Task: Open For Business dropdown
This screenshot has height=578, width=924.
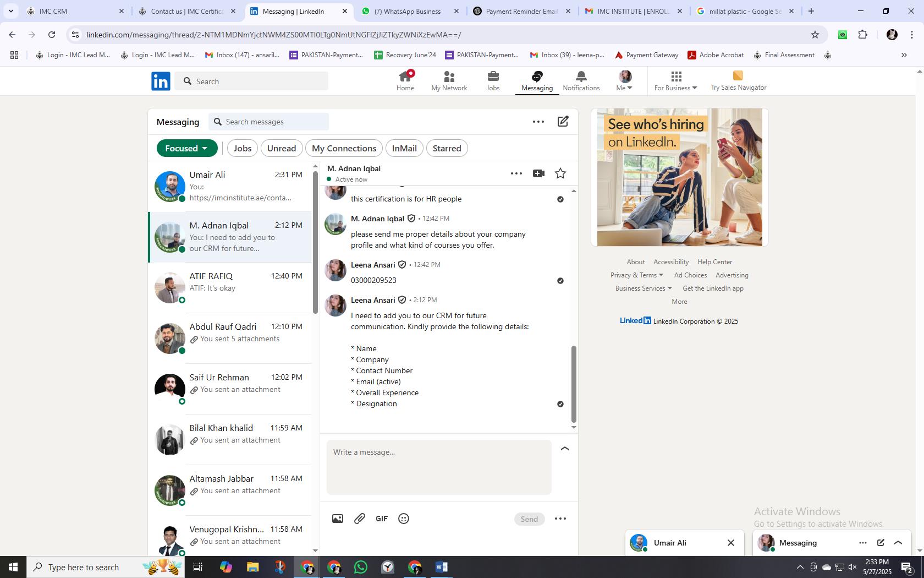Action: click(675, 81)
